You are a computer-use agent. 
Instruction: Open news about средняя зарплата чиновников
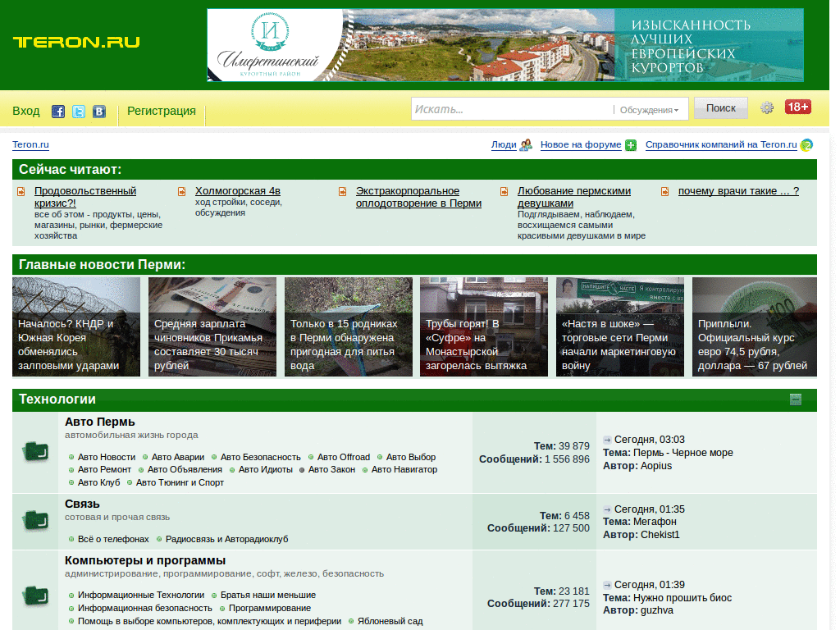212,326
